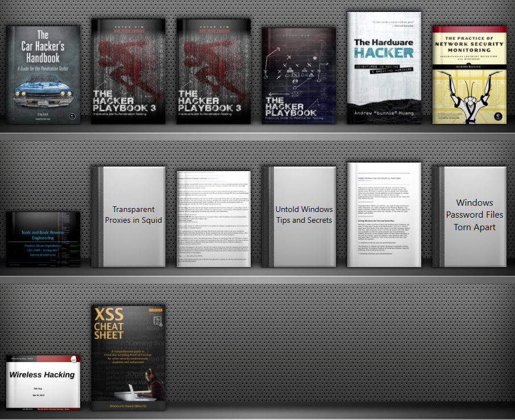Open Hacker Playbook 3 beside the football-diagram Playbook

pyautogui.click(x=214, y=71)
